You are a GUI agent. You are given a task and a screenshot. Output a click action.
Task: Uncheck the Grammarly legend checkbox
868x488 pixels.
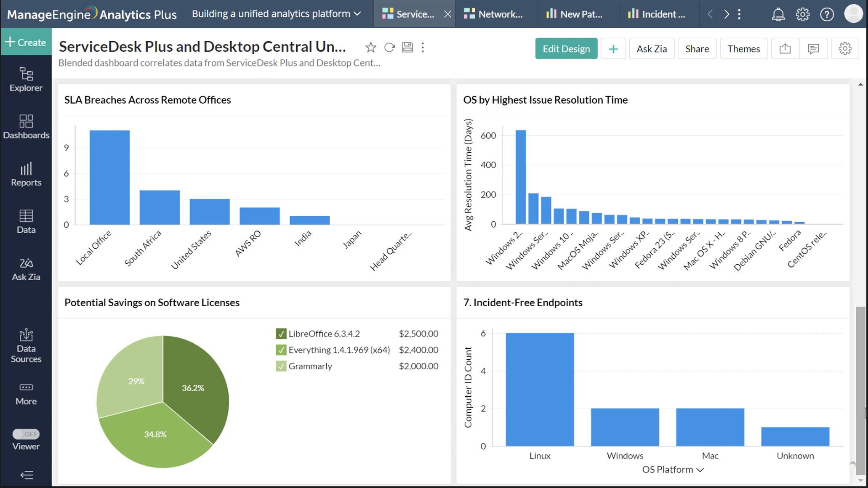point(281,366)
